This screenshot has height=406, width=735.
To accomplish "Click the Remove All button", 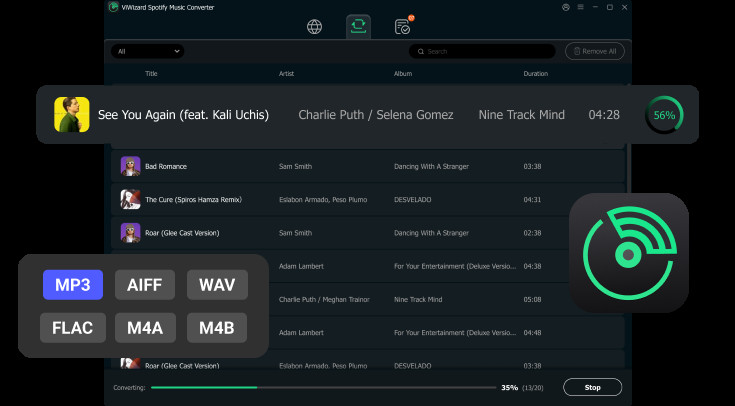I will tap(594, 51).
